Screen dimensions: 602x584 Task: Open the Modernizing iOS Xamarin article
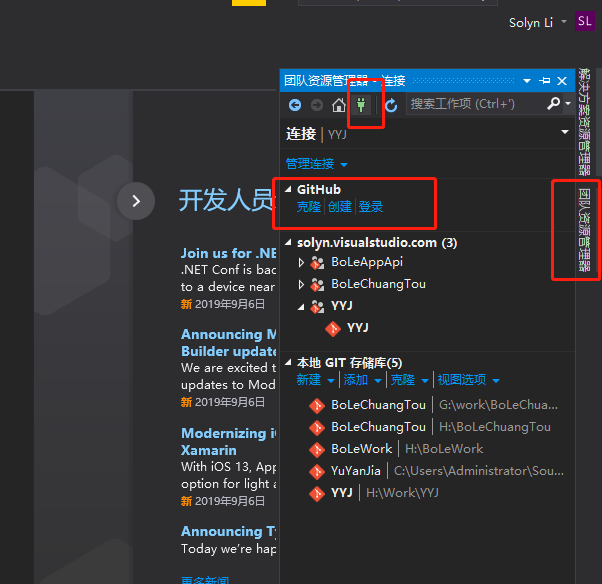228,442
